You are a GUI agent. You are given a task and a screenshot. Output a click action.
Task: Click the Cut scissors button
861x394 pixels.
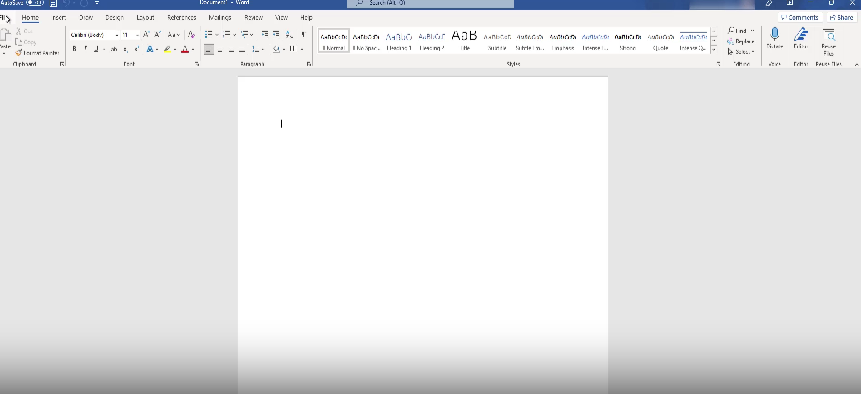click(x=25, y=31)
